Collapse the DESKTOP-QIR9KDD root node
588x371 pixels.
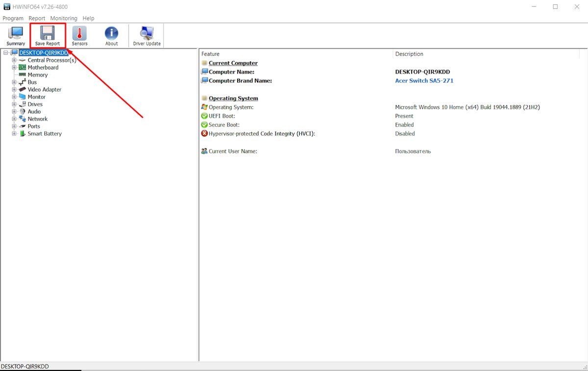click(x=6, y=53)
